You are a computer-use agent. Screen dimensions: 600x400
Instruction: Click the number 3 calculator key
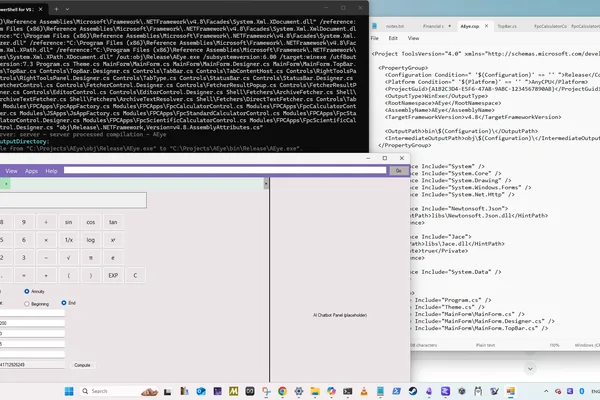click(x=24, y=258)
